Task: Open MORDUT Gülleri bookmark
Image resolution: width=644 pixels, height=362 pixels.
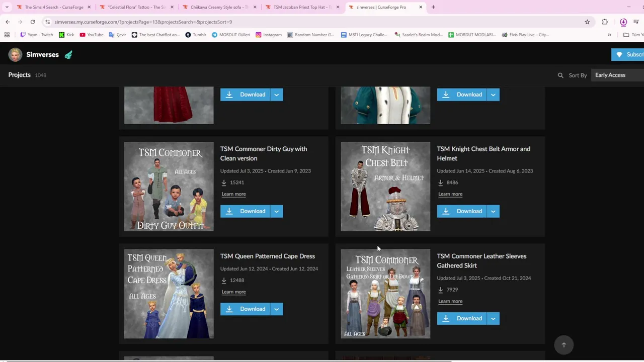Action: (x=230, y=35)
